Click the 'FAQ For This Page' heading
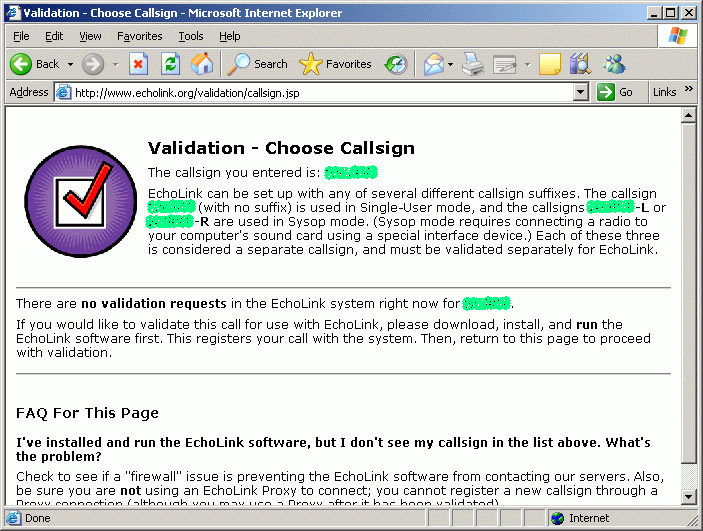This screenshot has height=531, width=703. [x=87, y=413]
